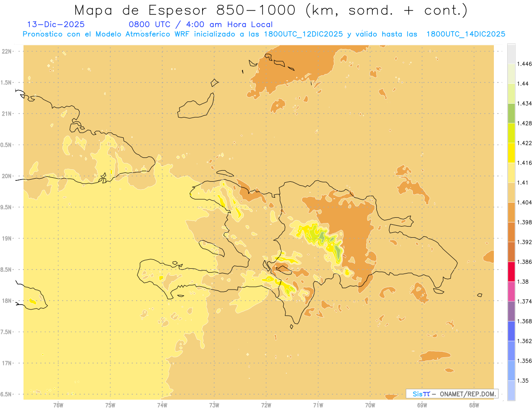
Task: Click the colorbar value 1.368
Action: pos(525,321)
